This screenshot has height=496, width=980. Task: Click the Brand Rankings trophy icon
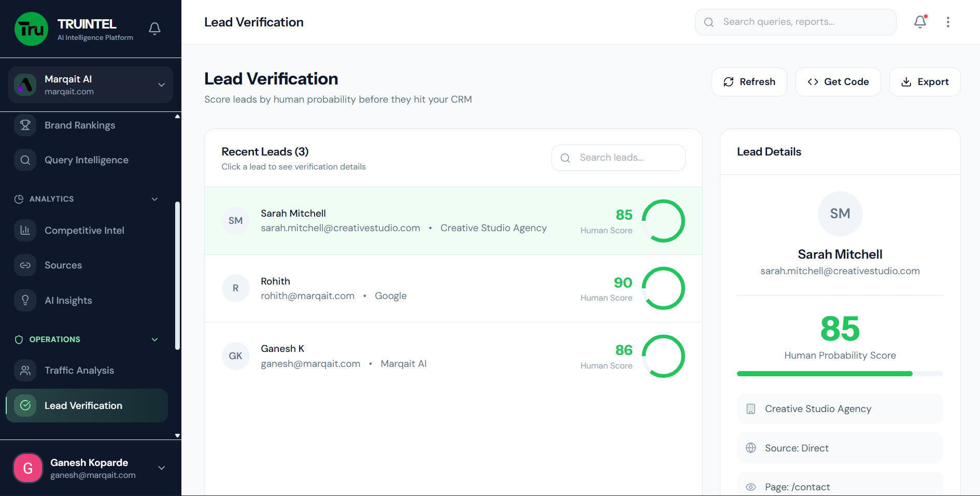pyautogui.click(x=25, y=125)
